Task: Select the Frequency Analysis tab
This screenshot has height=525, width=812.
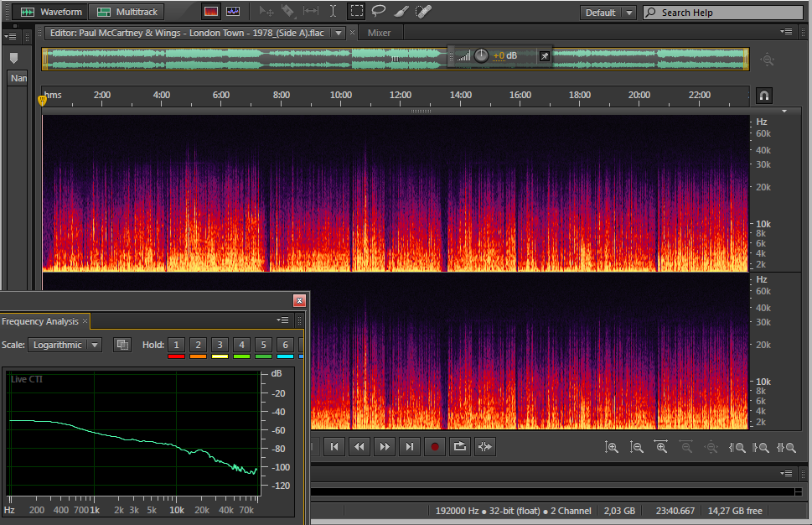Action: (x=40, y=321)
